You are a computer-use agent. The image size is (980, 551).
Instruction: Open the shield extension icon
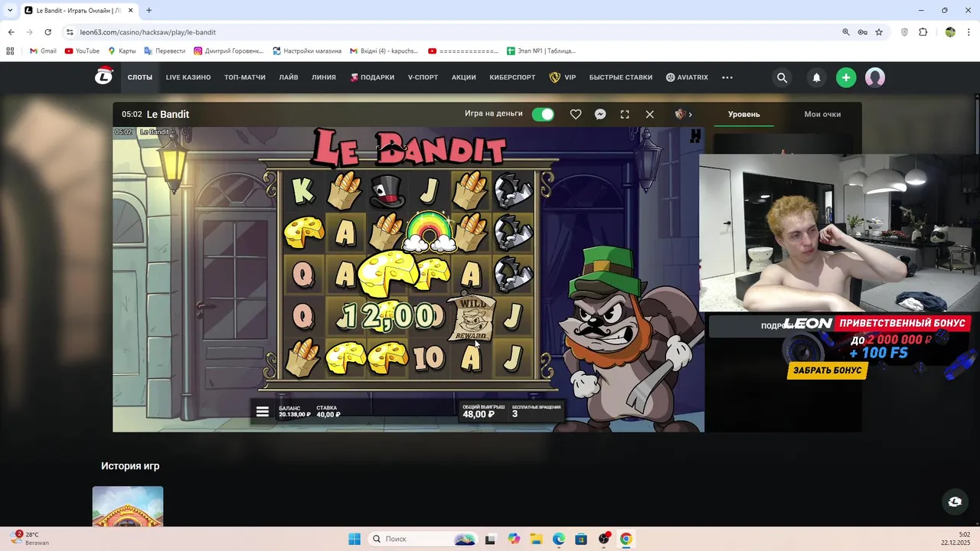tap(904, 32)
